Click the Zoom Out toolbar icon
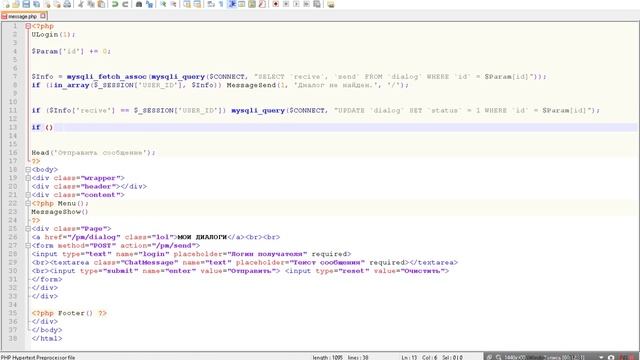The image size is (640, 360). [x=173, y=4]
